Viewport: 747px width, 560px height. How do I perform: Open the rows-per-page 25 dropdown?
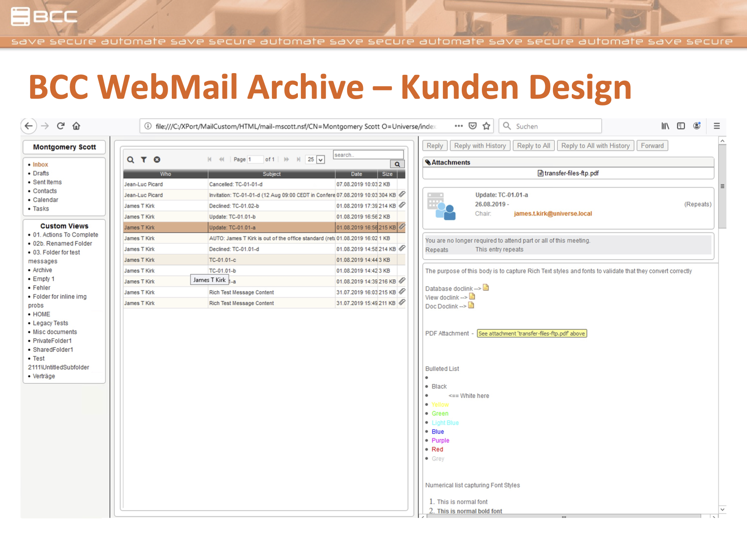pos(316,159)
